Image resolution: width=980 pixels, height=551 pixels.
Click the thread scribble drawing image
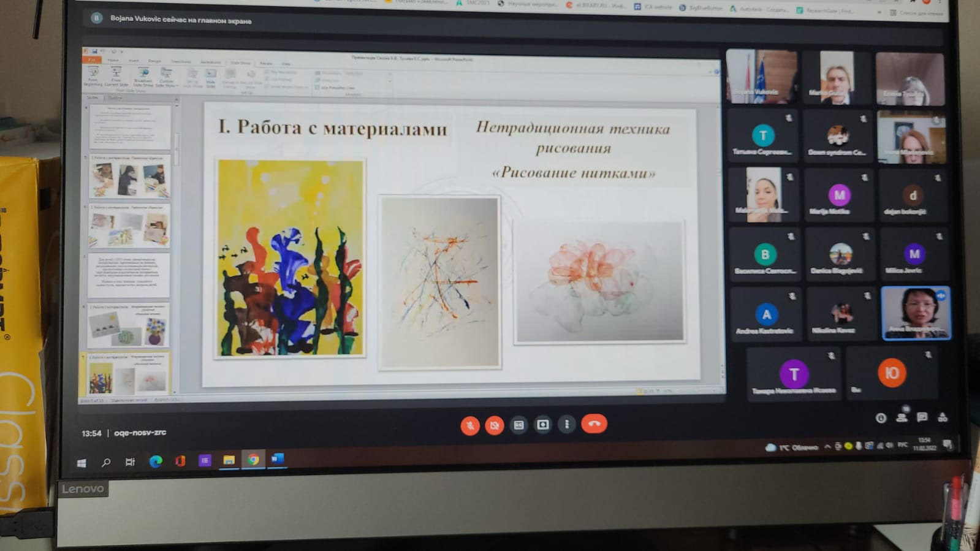pyautogui.click(x=439, y=282)
